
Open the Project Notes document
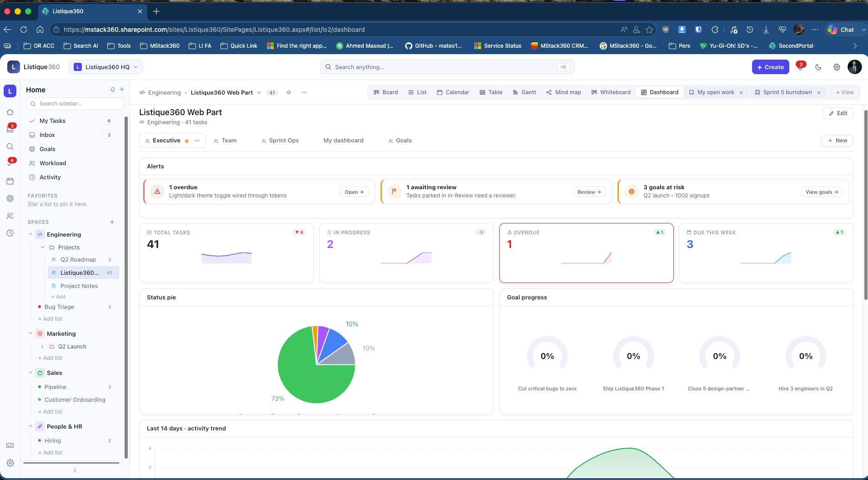[79, 286]
